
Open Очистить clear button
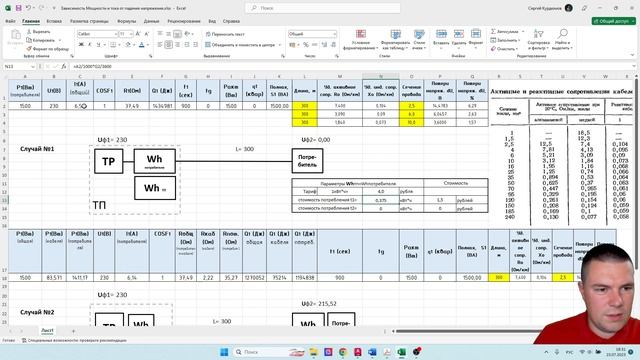point(504,49)
